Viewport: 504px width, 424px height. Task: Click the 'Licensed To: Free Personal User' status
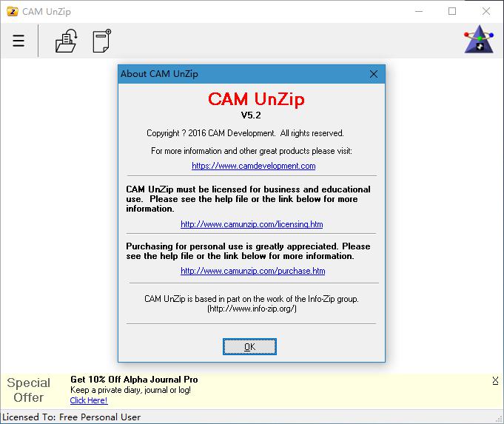71,417
